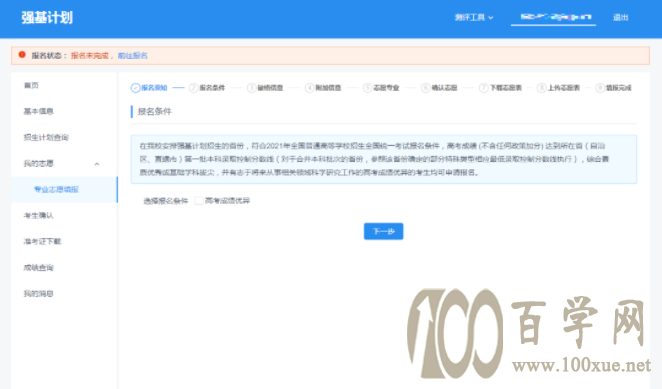Open the 测评工具 dropdown in header
This screenshot has width=662, height=389.
[474, 17]
